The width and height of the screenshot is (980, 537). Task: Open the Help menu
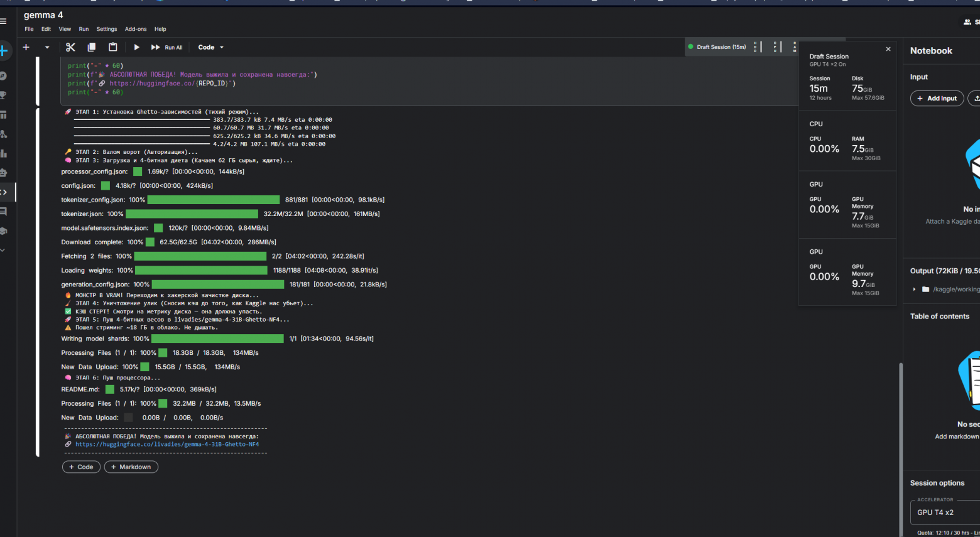(160, 29)
